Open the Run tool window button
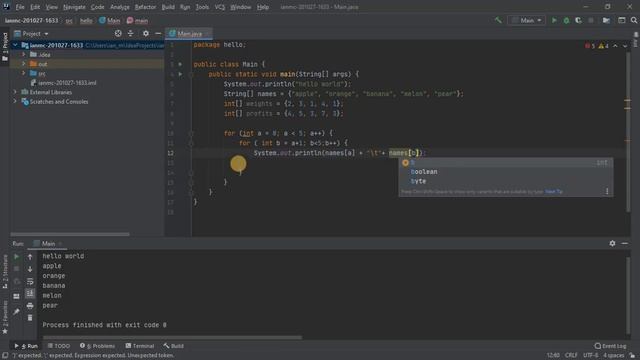 (26, 346)
